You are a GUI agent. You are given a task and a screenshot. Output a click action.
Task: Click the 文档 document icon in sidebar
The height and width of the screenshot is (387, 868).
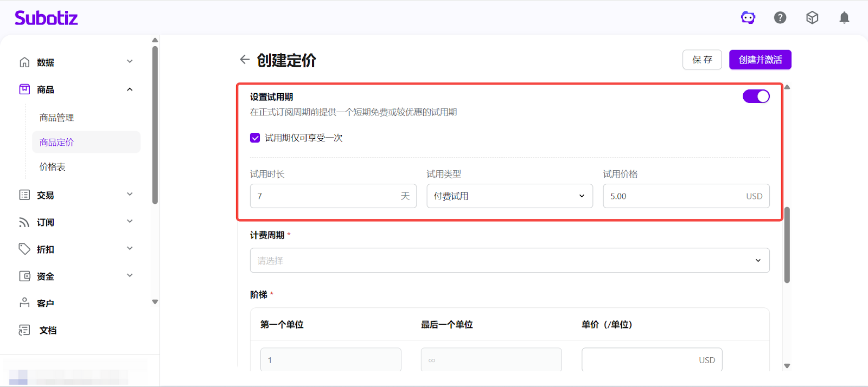(x=24, y=330)
